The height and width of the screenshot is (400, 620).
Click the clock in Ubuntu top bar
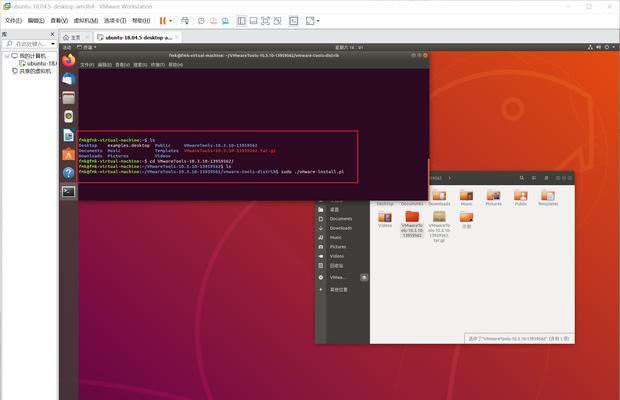tap(349, 47)
